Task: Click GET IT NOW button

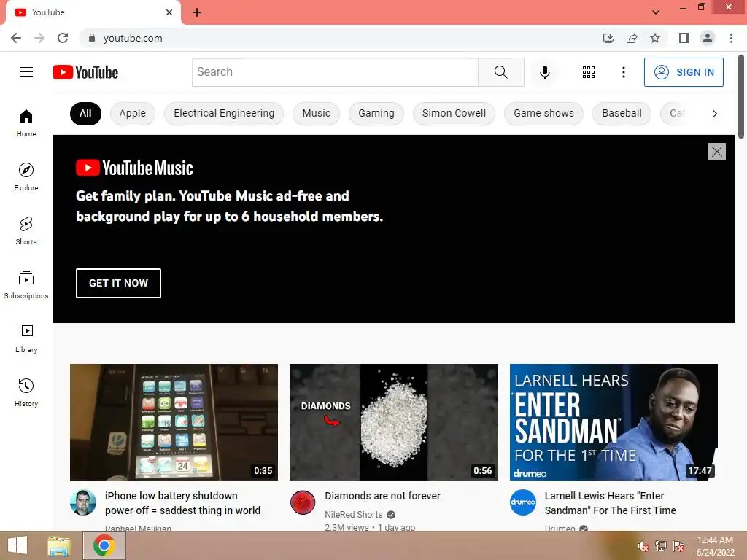Action: coord(118,283)
